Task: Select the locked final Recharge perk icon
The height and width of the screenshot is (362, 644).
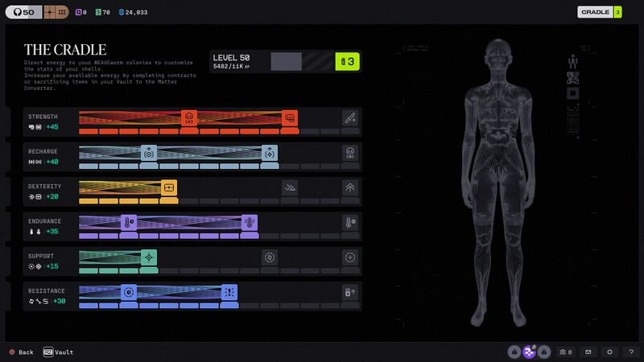Action: tap(350, 153)
